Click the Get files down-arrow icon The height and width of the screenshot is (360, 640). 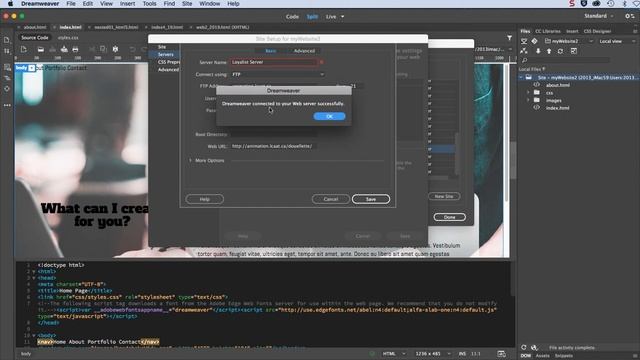538,51
